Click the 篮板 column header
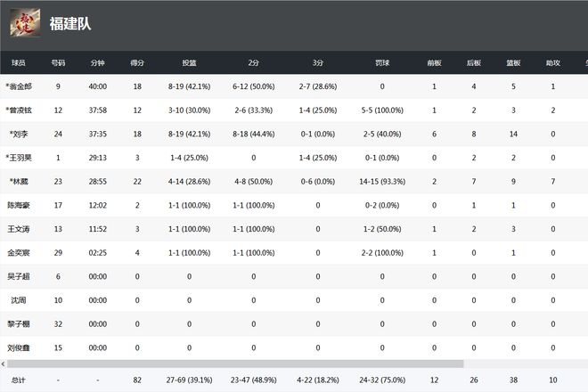This screenshot has width=588, height=392. click(513, 63)
